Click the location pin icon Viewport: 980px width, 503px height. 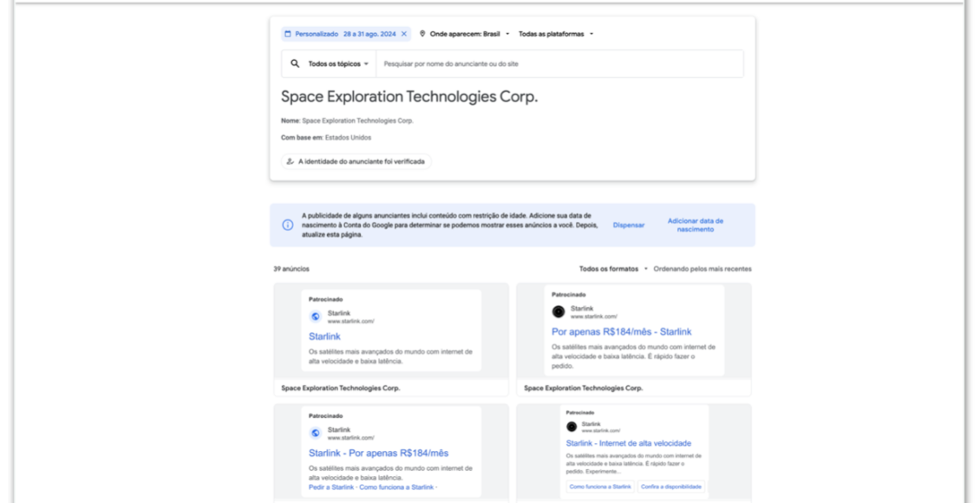coord(422,34)
